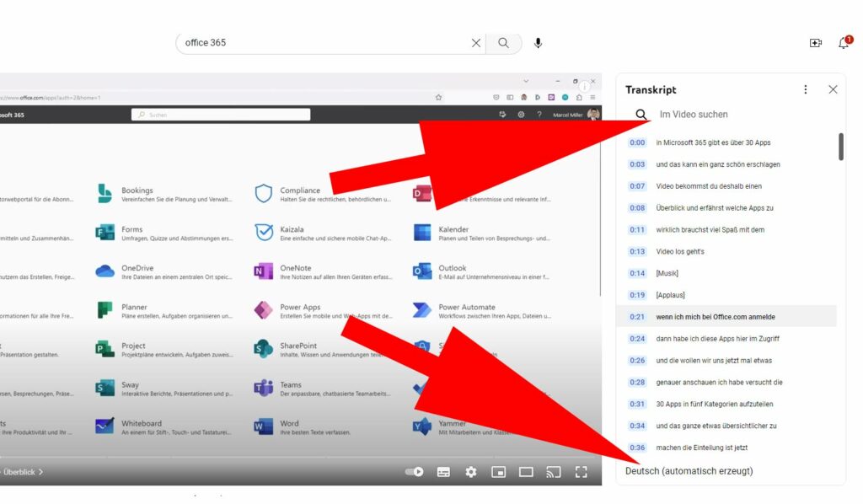Clear the office 365 search text
Screen dimensions: 863x504
point(476,43)
